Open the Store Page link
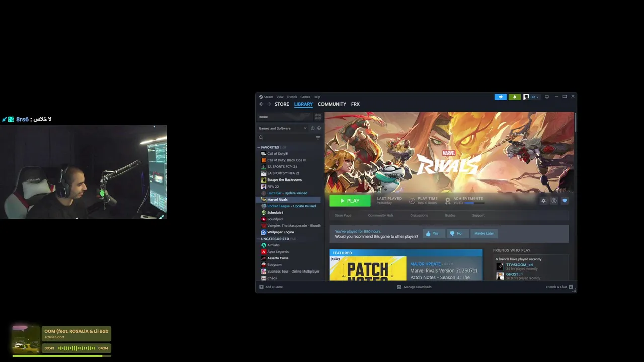The height and width of the screenshot is (362, 644). click(x=343, y=215)
